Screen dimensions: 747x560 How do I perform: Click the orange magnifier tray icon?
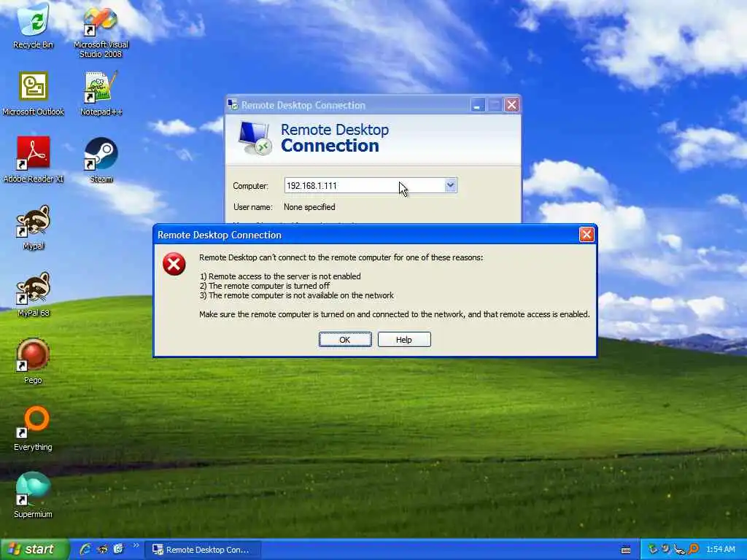click(693, 549)
